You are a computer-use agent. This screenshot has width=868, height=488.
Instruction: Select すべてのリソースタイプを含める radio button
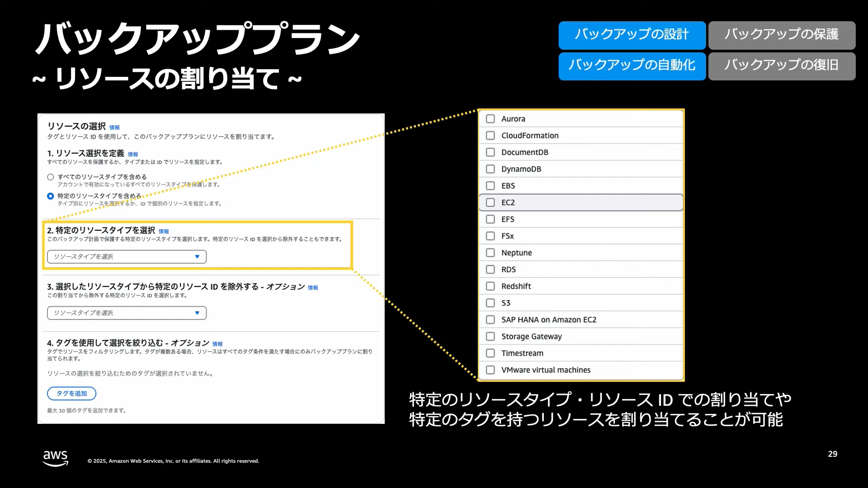[x=51, y=177]
